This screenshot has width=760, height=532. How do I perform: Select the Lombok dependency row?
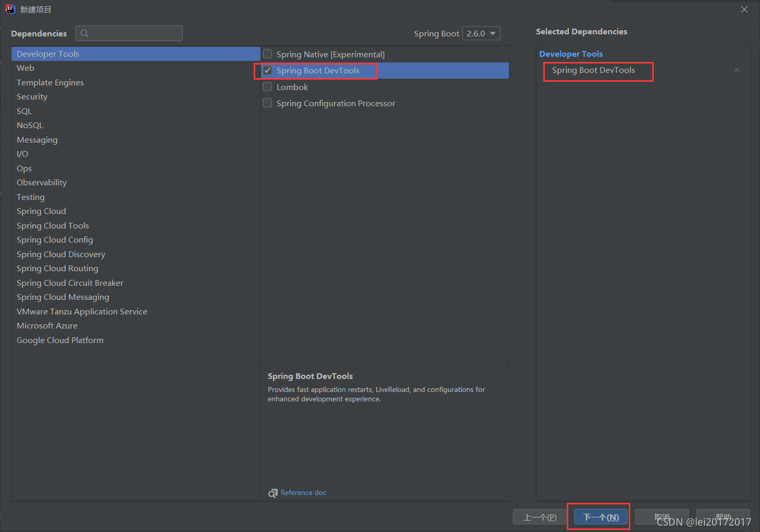coord(385,87)
